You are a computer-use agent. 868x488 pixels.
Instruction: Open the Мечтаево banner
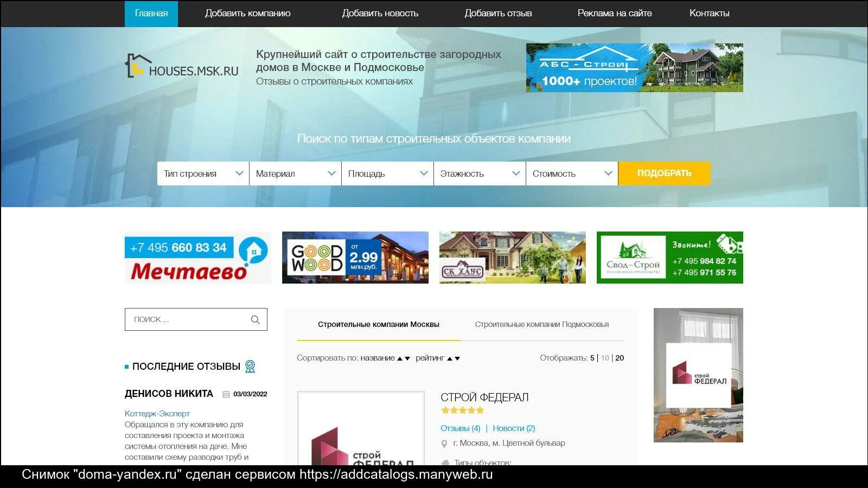(198, 258)
